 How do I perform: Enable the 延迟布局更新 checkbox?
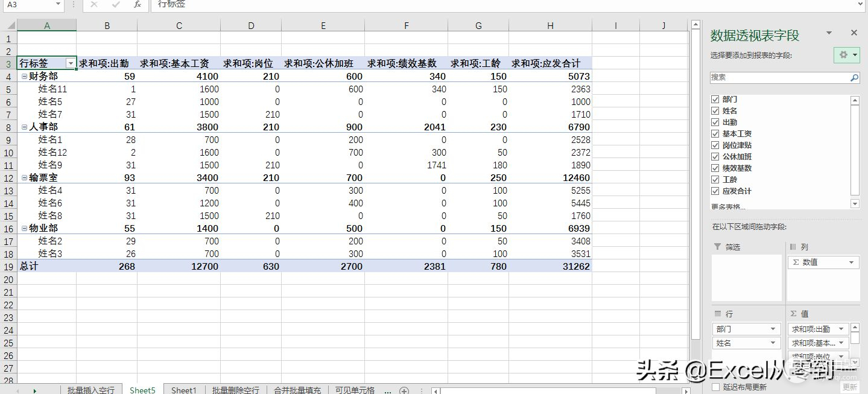[715, 387]
